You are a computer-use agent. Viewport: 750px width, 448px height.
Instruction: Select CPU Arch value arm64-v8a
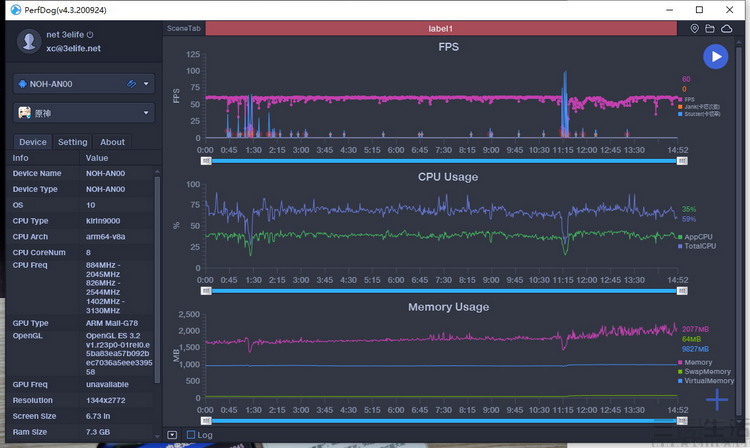tap(105, 237)
